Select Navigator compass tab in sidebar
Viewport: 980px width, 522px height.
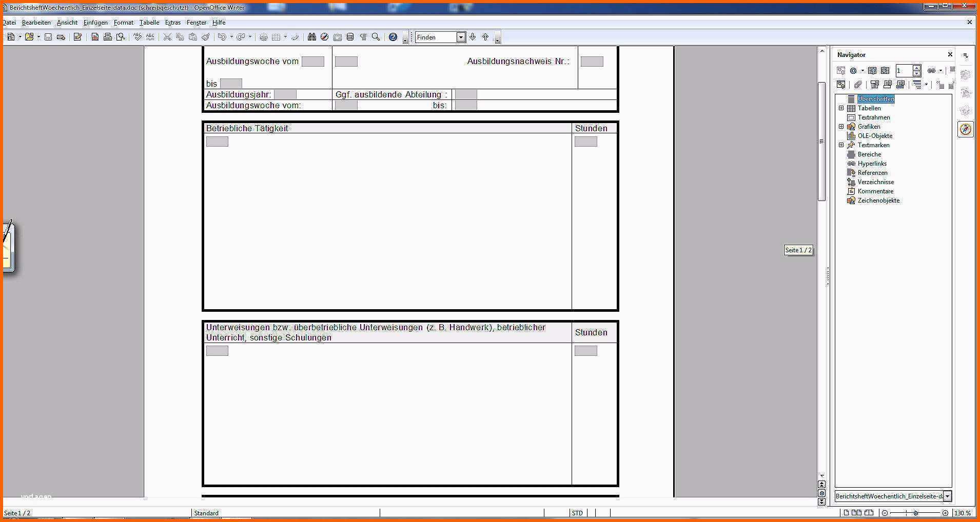pos(966,129)
